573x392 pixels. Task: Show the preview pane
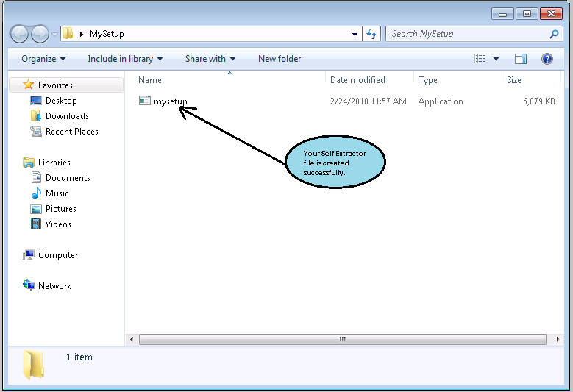(521, 59)
